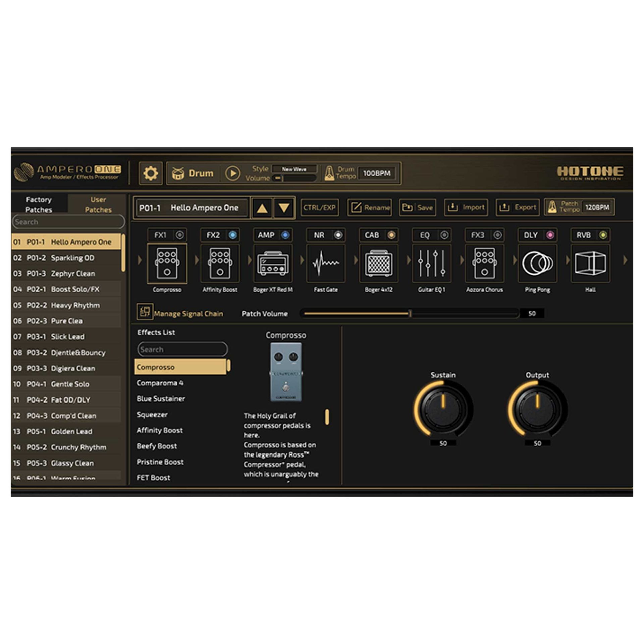Select patch 07 Slick Lead

click(66, 337)
